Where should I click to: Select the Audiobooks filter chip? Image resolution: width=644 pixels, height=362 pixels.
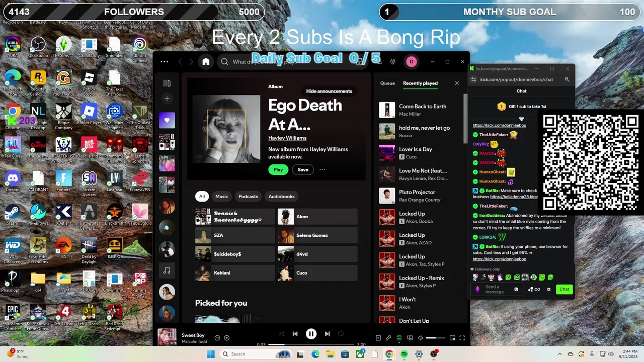282,196
